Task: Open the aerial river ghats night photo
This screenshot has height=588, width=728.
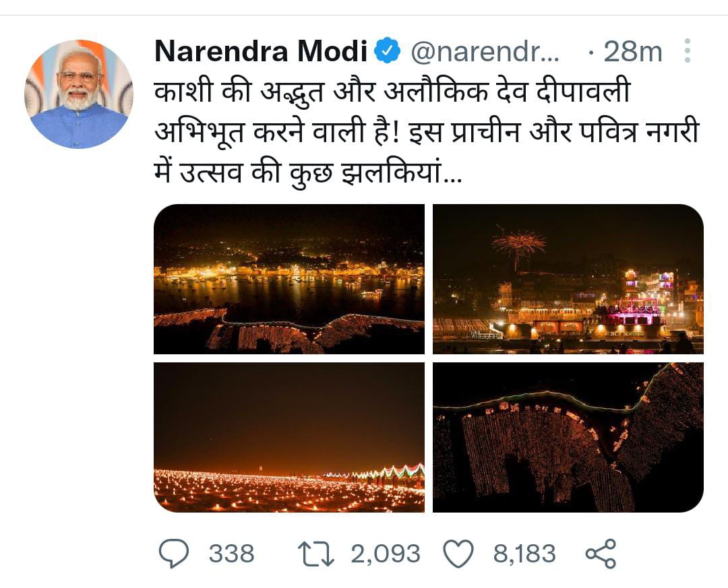Action: click(x=289, y=279)
